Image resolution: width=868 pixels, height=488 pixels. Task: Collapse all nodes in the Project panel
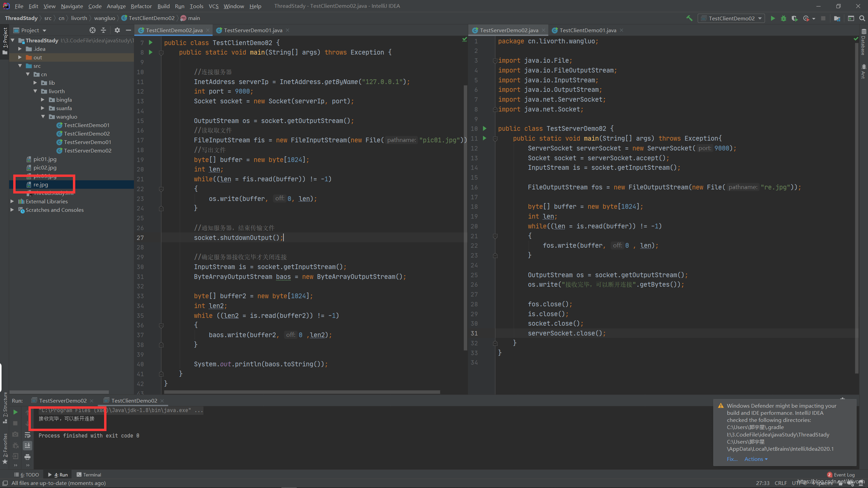pyautogui.click(x=103, y=30)
